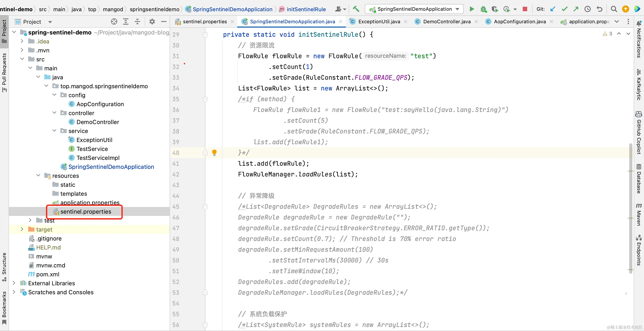This screenshot has height=331, width=644.
Task: Collapse the resources folder
Action: [38, 175]
